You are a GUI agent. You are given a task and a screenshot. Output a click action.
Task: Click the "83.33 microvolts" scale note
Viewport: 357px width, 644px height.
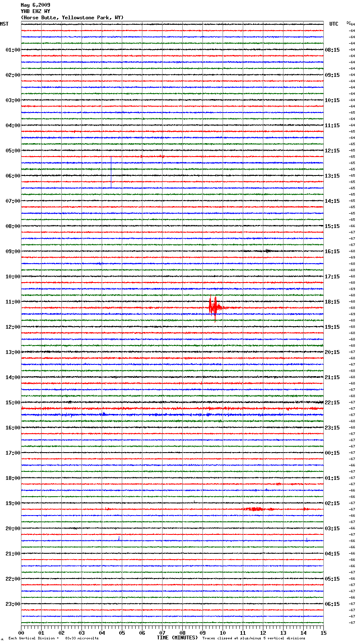pyautogui.click(x=82, y=638)
